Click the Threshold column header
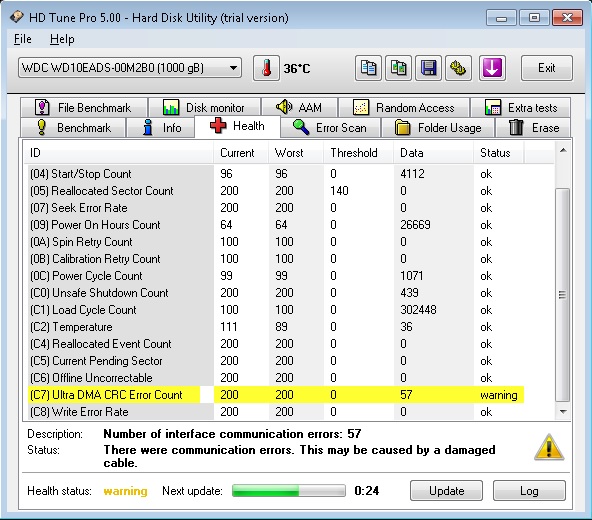Image resolution: width=592 pixels, height=520 pixels. [359, 153]
